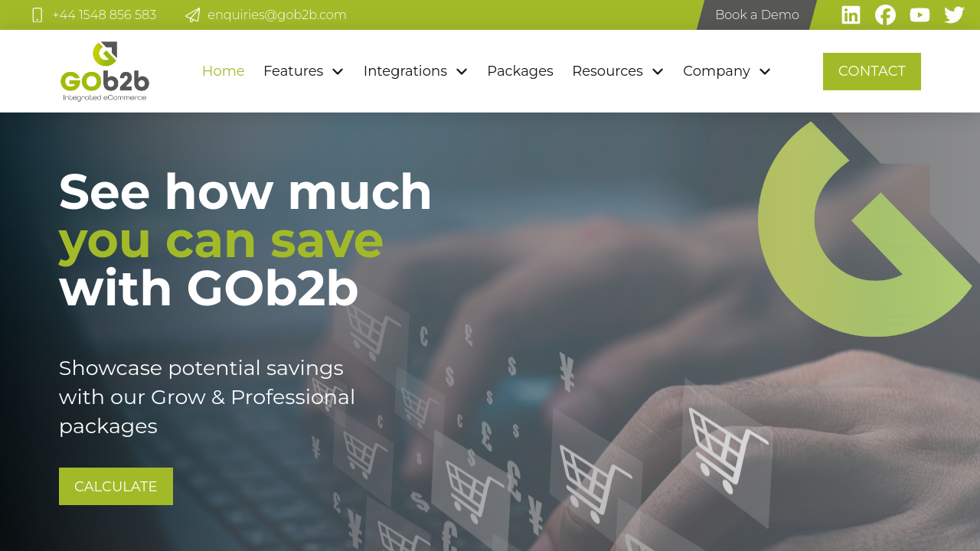Image resolution: width=980 pixels, height=551 pixels.
Task: Expand the Integrations dropdown arrow
Action: (x=462, y=71)
